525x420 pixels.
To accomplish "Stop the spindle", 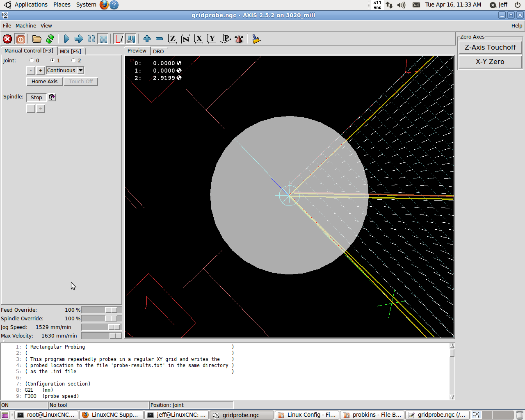I will (x=36, y=97).
